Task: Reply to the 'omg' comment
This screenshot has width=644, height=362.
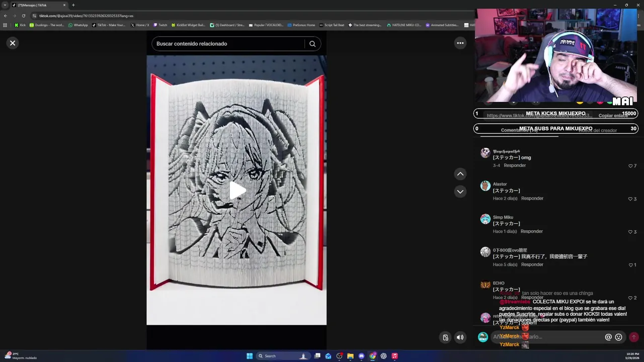Action: click(x=515, y=165)
